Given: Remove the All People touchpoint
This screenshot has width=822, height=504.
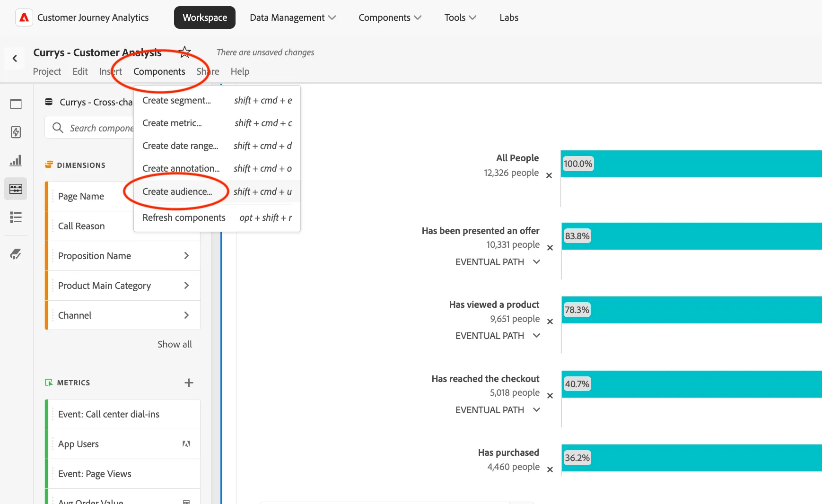Looking at the screenshot, I should coord(549,175).
